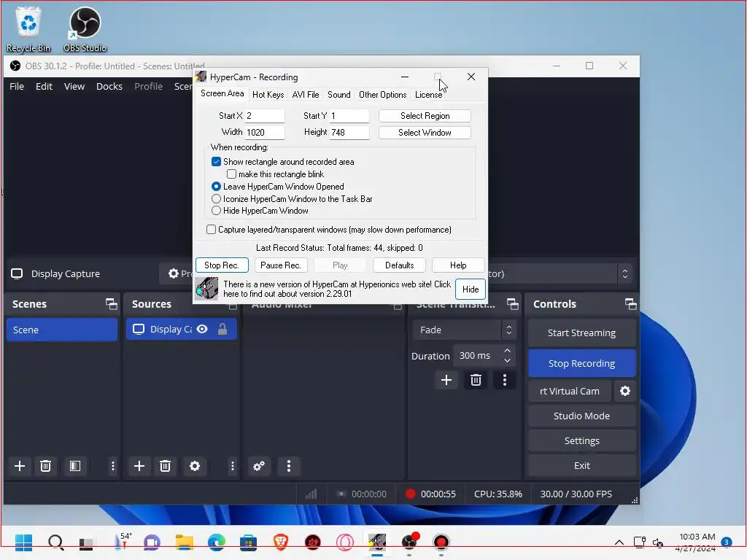Add a new scene with the plus icon
Image resolution: width=747 pixels, height=560 pixels.
coord(20,466)
